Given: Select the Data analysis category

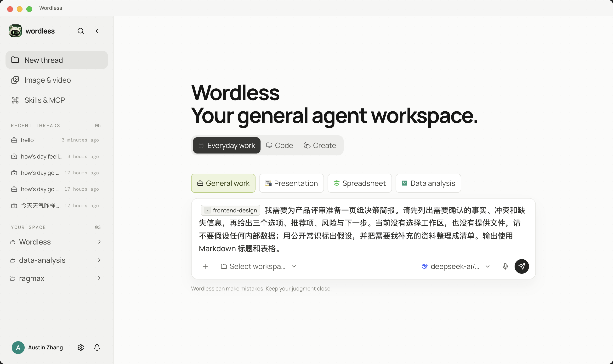Looking at the screenshot, I should pos(428,183).
